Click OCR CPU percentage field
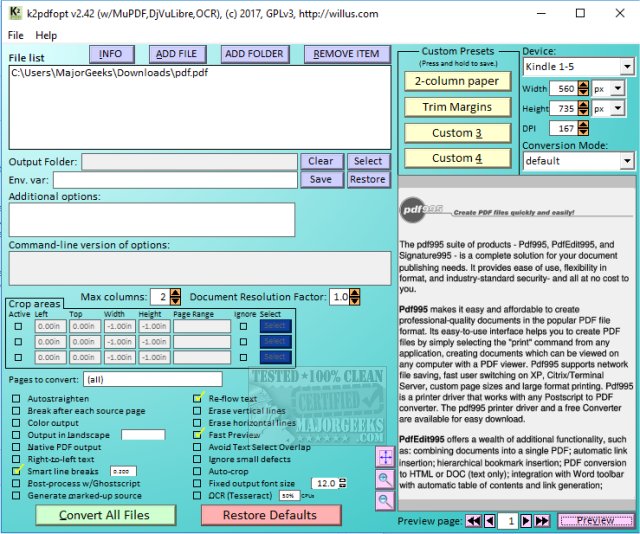The image size is (640, 534). pos(289,496)
